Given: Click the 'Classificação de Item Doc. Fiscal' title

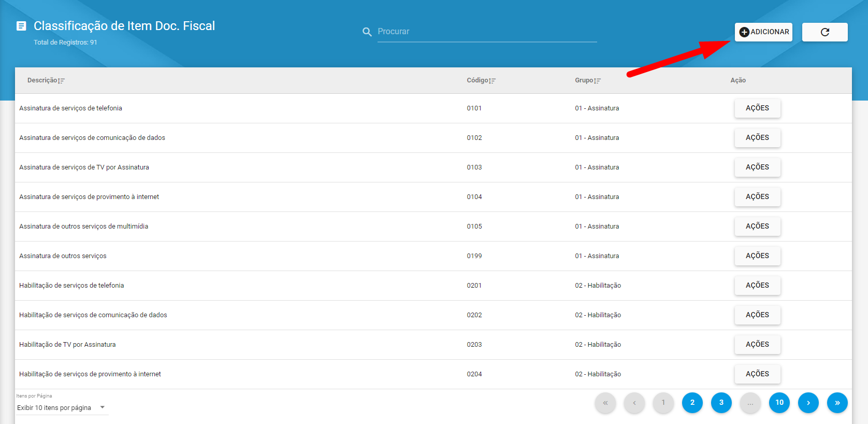Looking at the screenshot, I should [x=124, y=26].
